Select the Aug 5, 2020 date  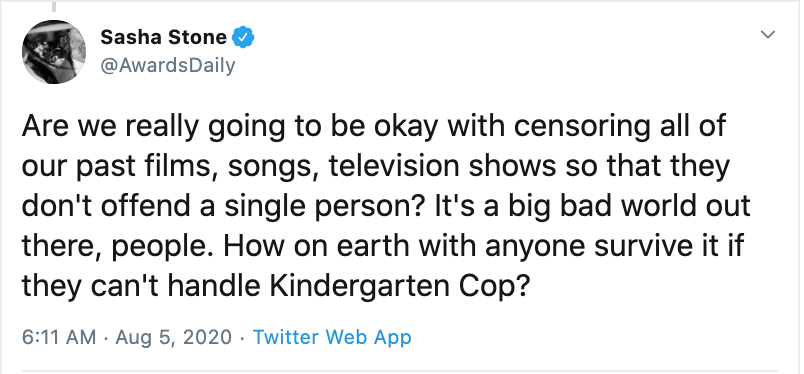[174, 338]
